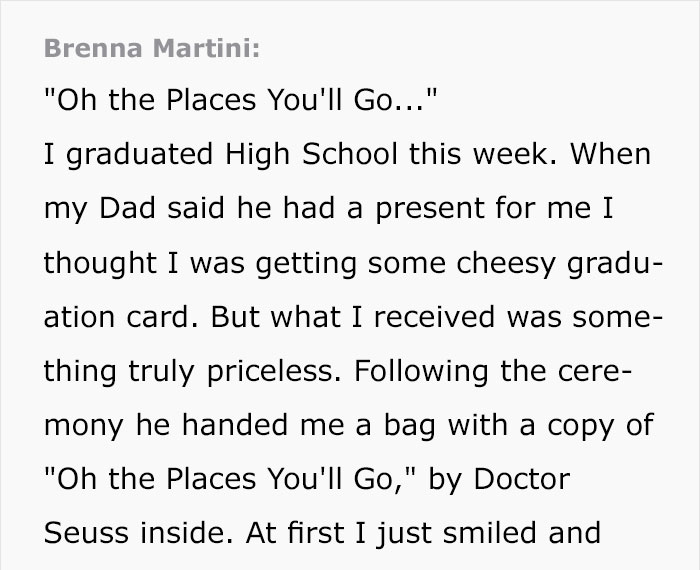Click the author name Brenna Martini

[150, 49]
